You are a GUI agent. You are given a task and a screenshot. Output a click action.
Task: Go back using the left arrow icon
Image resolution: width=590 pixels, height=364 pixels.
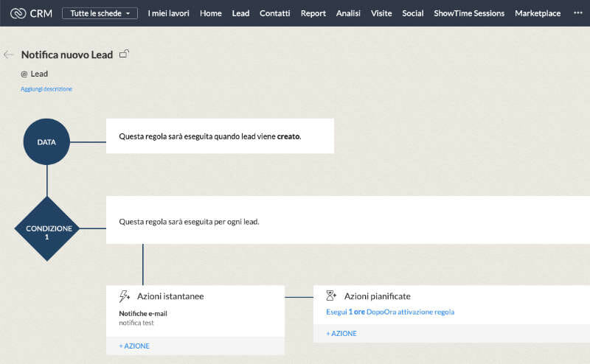point(9,55)
